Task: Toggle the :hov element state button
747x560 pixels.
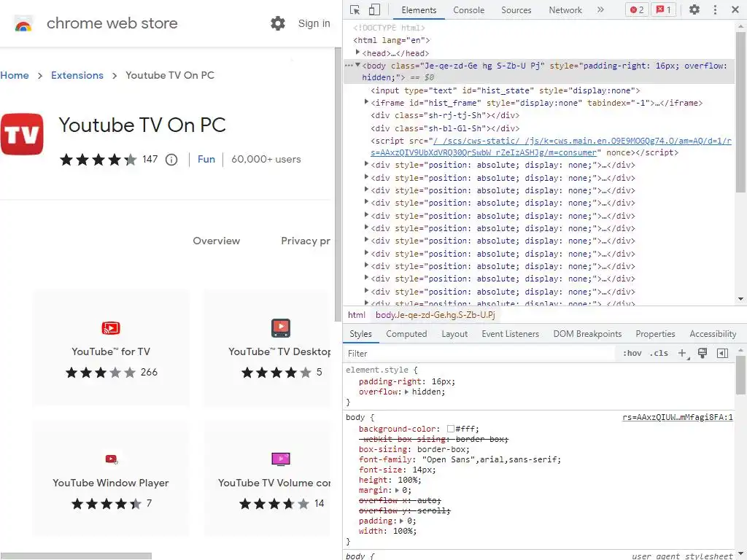Action: (632, 354)
